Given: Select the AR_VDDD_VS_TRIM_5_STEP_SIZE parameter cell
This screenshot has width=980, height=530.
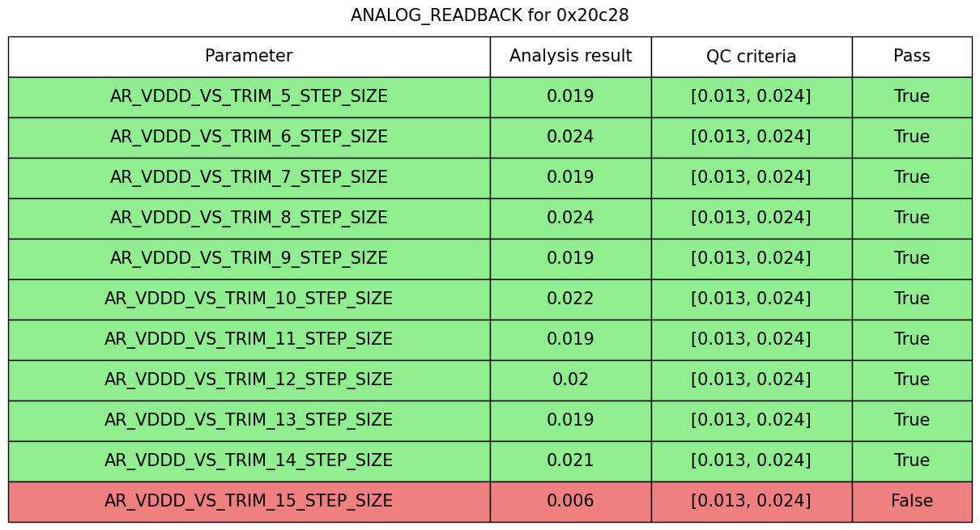Looking at the screenshot, I should point(249,97).
